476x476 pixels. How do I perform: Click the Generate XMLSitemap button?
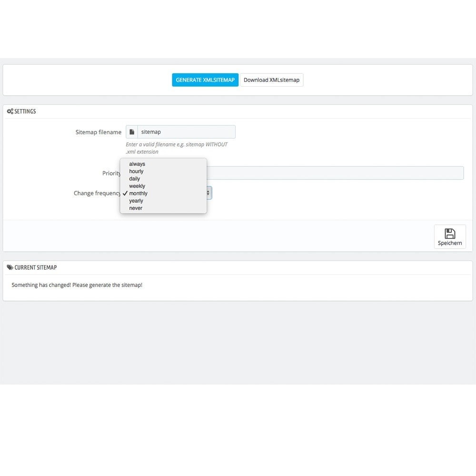pyautogui.click(x=205, y=80)
